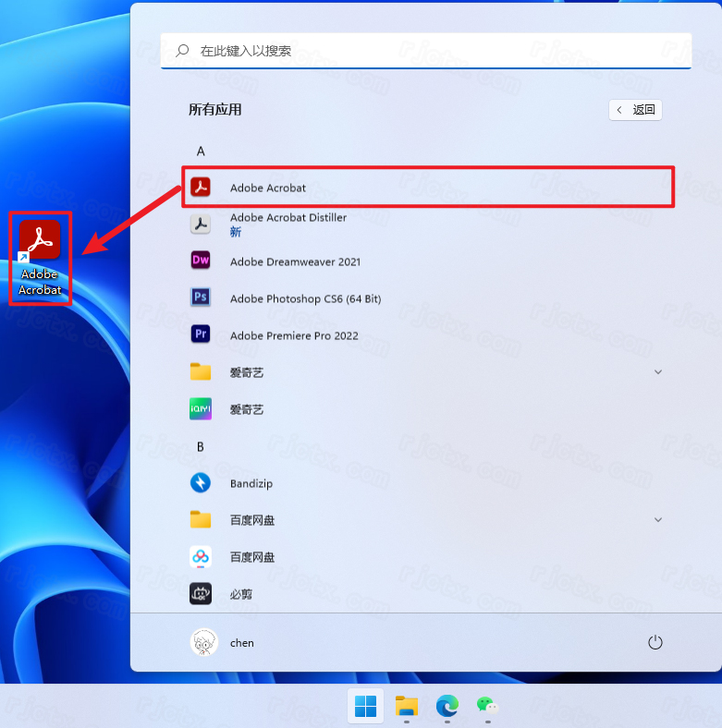722x728 pixels.
Task: Click the Bandizip blue lightning icon
Action: 201,483
